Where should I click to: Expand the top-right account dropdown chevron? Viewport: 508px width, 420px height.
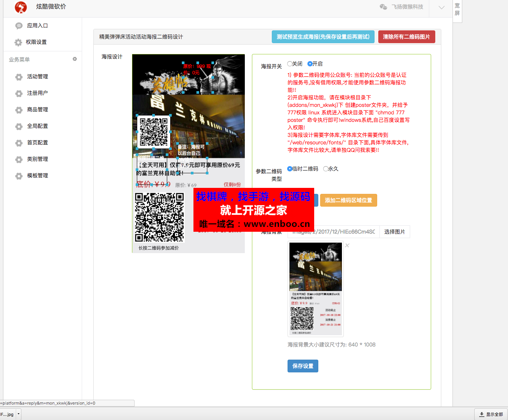(442, 7)
